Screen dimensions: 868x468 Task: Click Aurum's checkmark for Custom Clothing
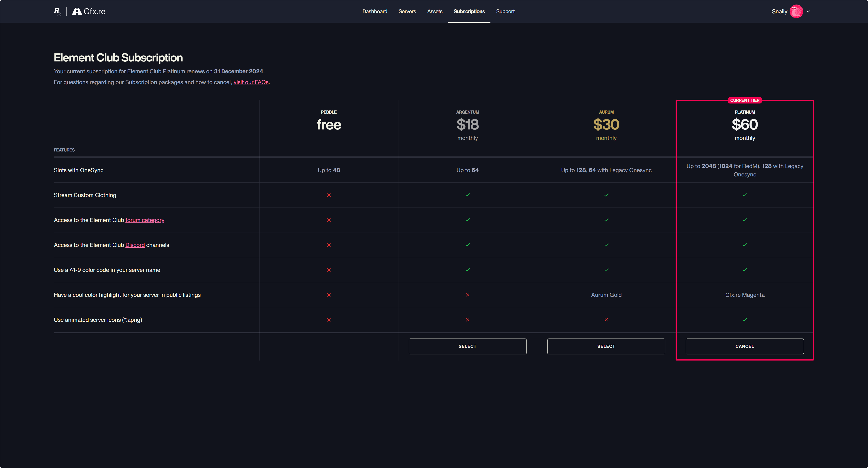(x=606, y=195)
